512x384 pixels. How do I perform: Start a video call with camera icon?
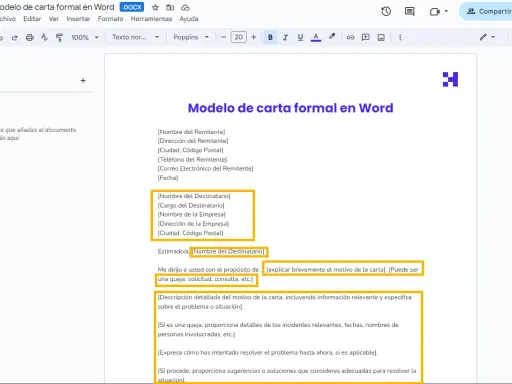pyautogui.click(x=434, y=12)
